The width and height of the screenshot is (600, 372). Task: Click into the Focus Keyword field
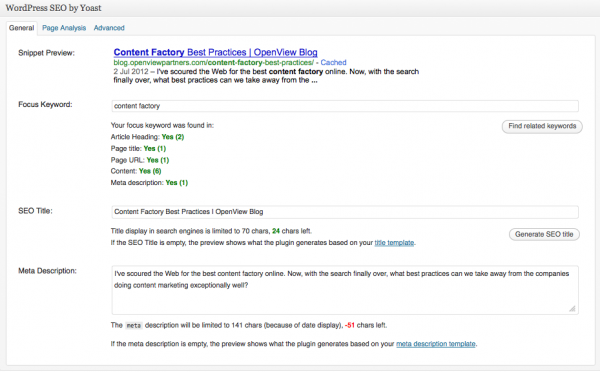pyautogui.click(x=345, y=106)
